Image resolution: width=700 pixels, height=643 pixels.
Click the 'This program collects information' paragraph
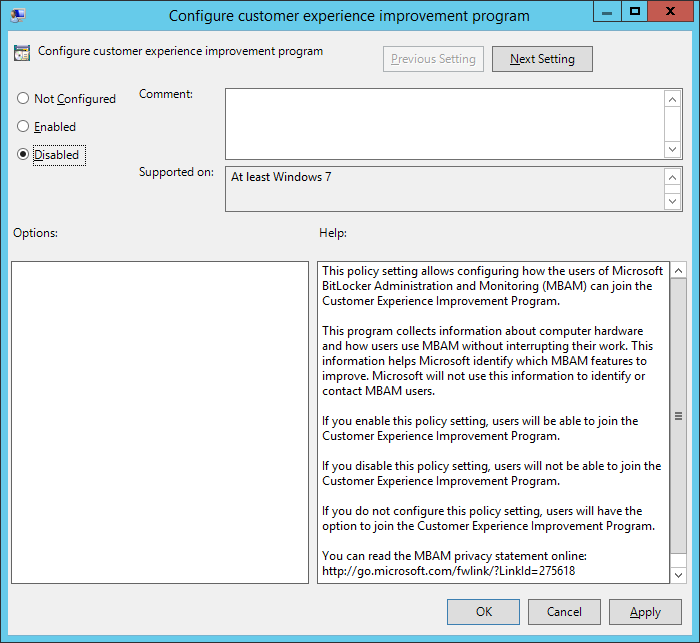click(488, 361)
